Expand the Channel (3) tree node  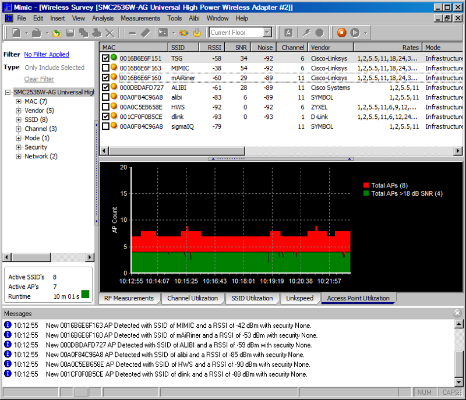[19, 129]
